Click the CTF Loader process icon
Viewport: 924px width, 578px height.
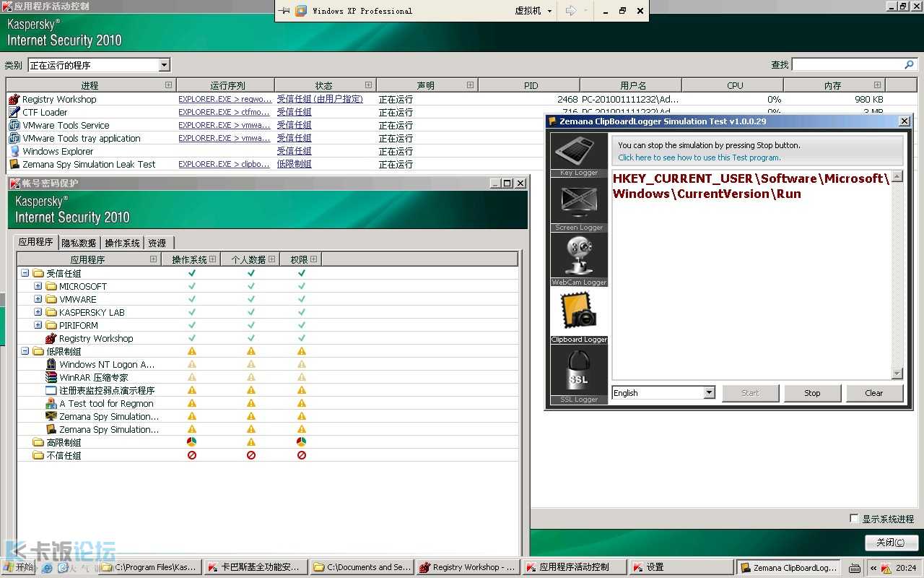coord(14,112)
